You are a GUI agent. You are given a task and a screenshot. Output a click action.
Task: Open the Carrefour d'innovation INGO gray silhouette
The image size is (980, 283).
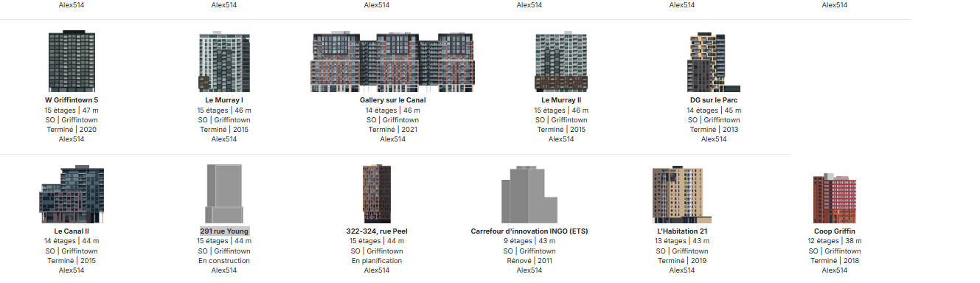pyautogui.click(x=529, y=195)
